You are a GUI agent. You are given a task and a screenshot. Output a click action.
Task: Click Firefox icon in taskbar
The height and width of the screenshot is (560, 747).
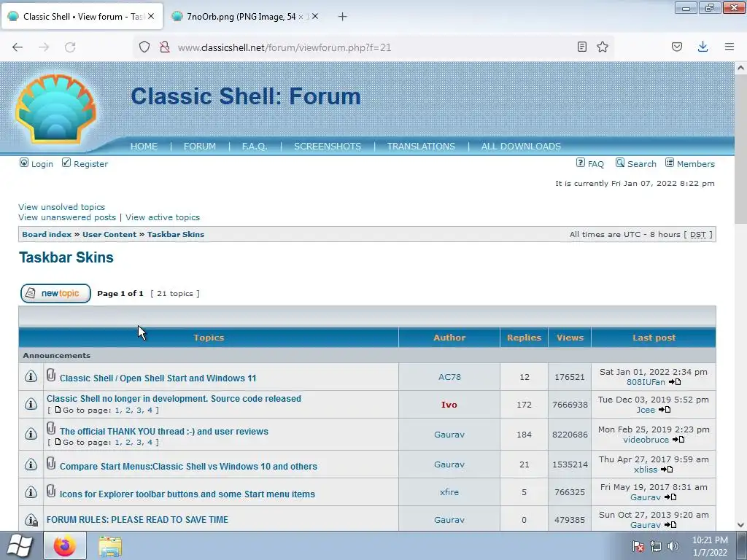(x=65, y=545)
